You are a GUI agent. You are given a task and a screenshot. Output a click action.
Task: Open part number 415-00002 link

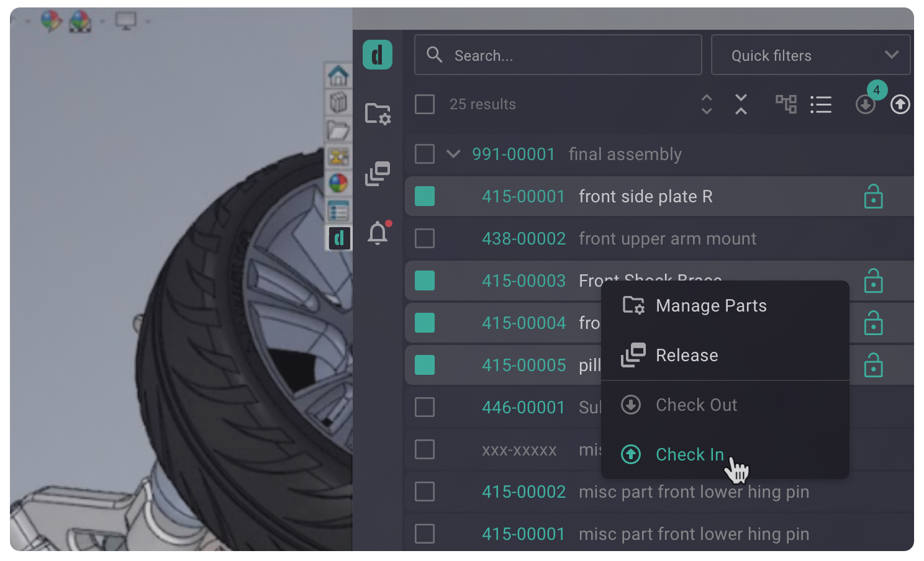(523, 491)
